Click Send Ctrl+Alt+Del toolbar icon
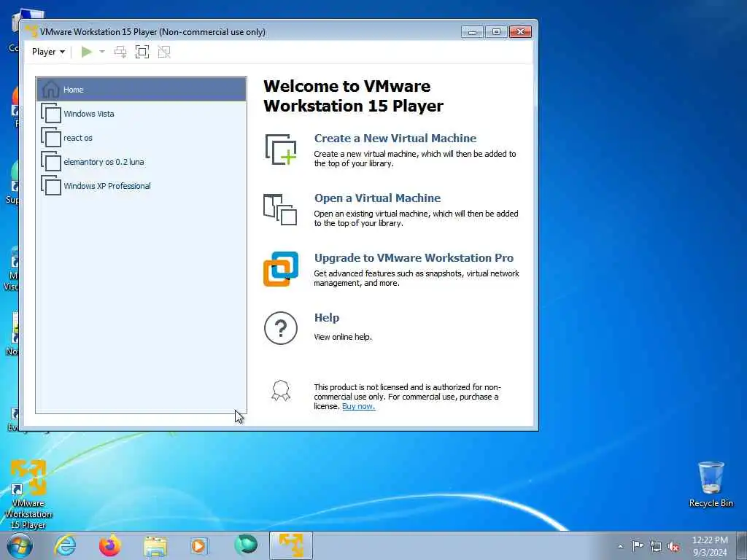Screen dimensions: 747x560 click(120, 52)
